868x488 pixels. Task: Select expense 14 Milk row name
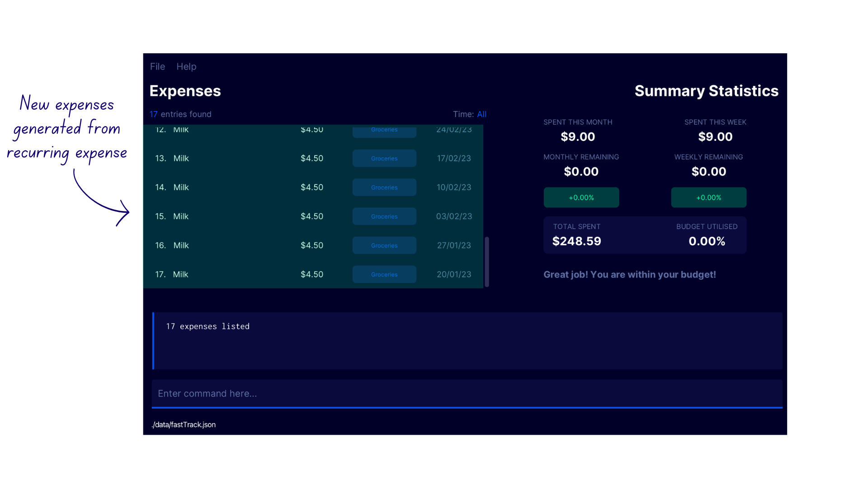coord(181,187)
